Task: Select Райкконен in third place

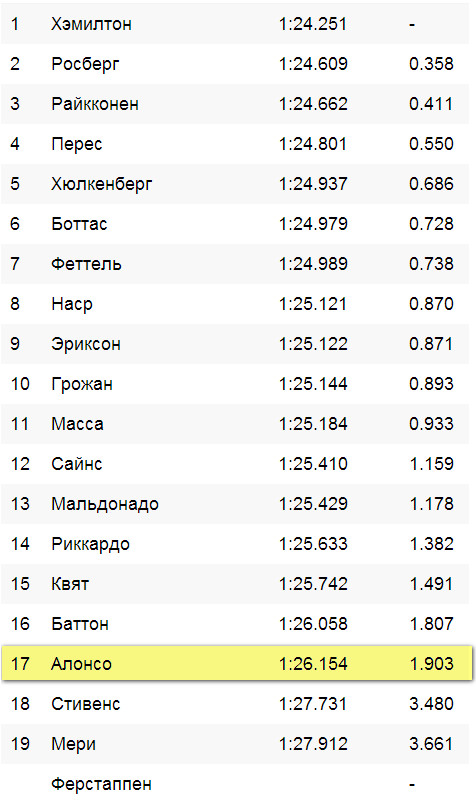Action: click(x=95, y=104)
